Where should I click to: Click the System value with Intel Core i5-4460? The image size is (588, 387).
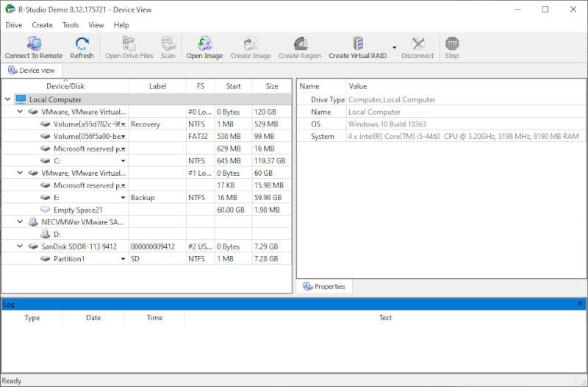coord(464,136)
